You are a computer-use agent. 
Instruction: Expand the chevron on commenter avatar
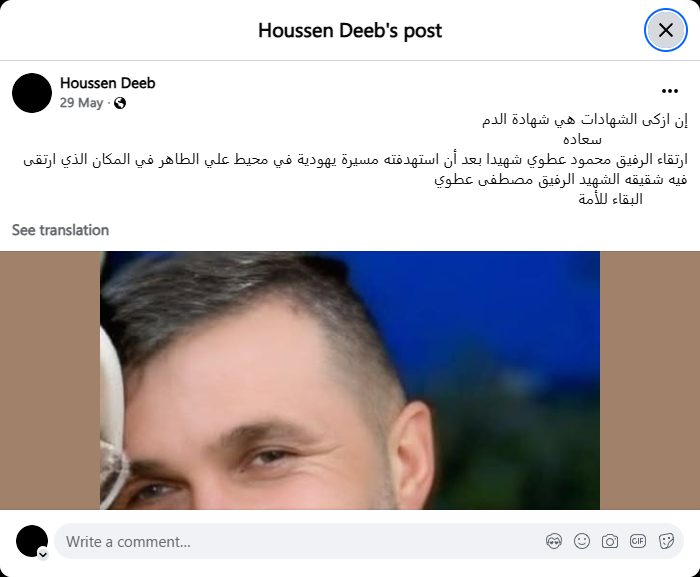43,555
